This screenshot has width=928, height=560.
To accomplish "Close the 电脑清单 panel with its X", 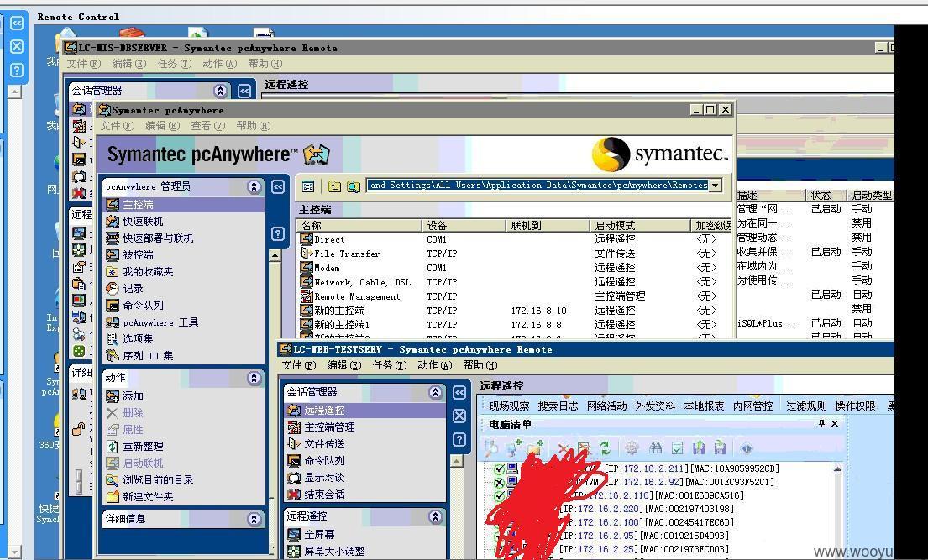I will click(x=835, y=423).
